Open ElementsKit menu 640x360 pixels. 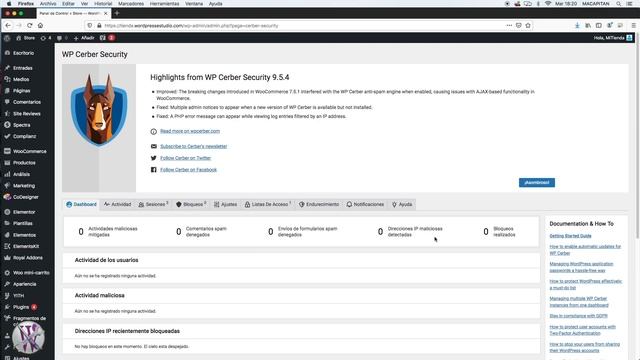coord(26,246)
